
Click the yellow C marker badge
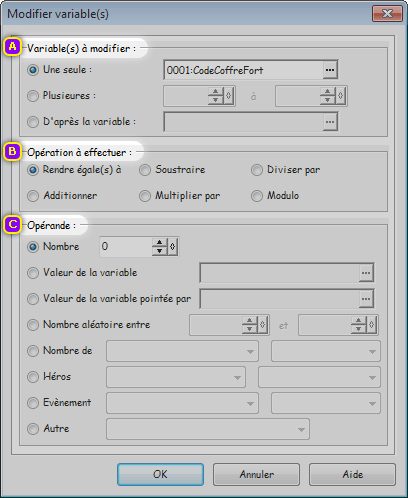pos(12,224)
